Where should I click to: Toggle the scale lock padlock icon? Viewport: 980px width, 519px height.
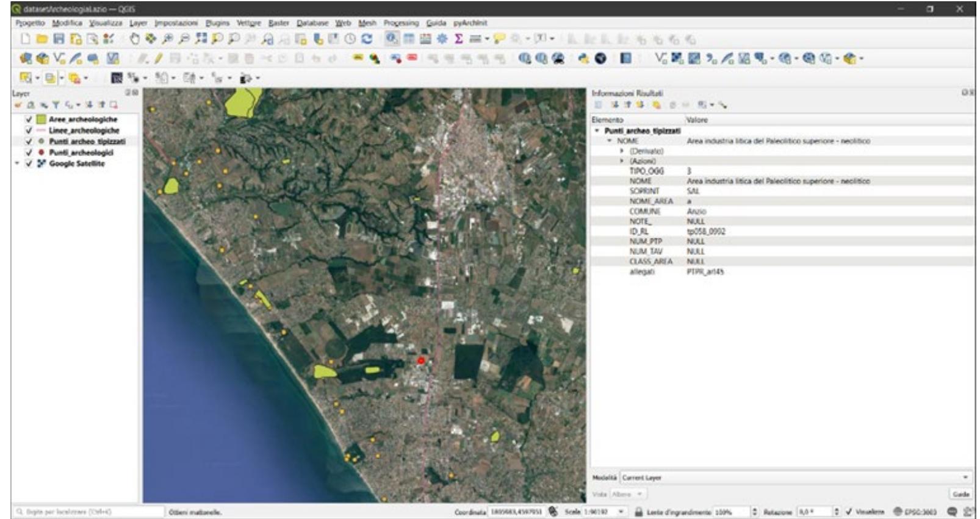click(x=639, y=512)
